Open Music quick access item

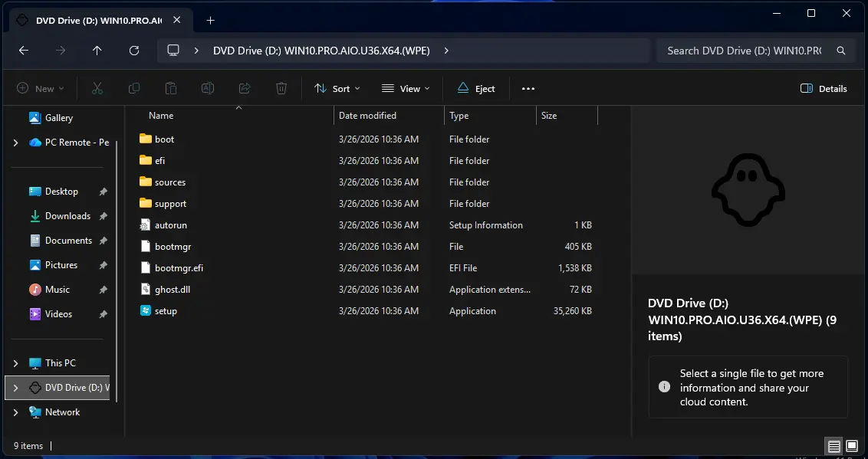point(57,289)
